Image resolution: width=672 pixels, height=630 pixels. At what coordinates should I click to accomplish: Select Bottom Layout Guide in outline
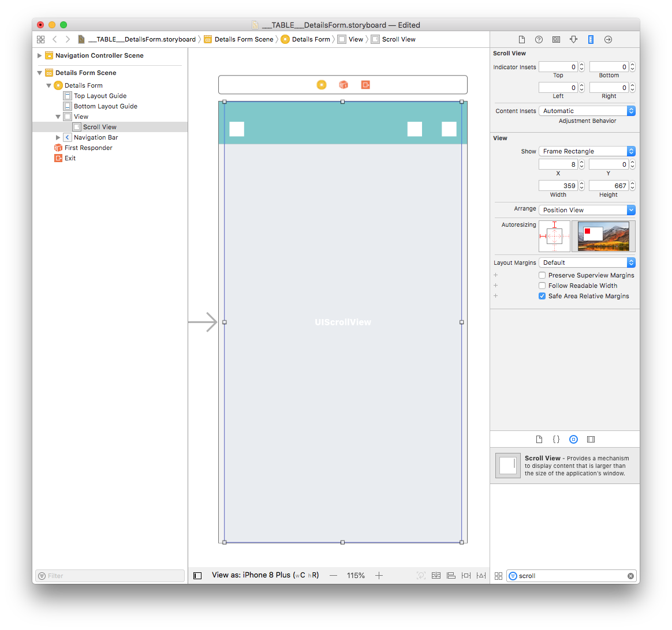pyautogui.click(x=106, y=106)
